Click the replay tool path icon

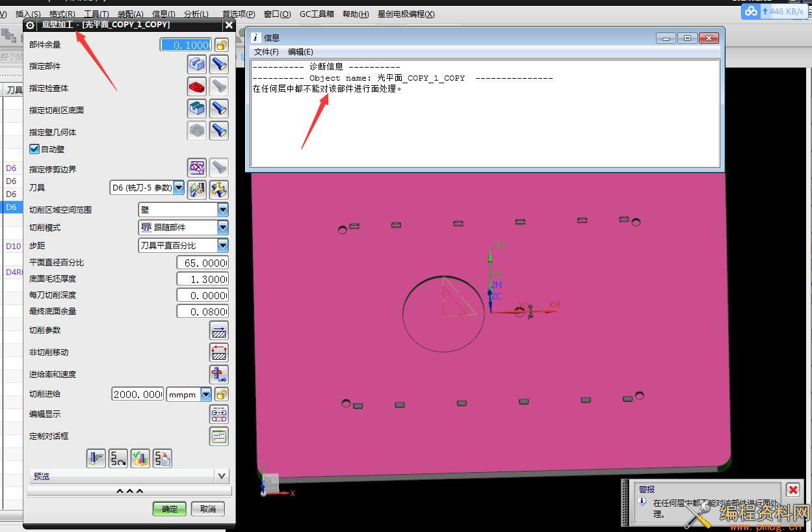pos(118,459)
